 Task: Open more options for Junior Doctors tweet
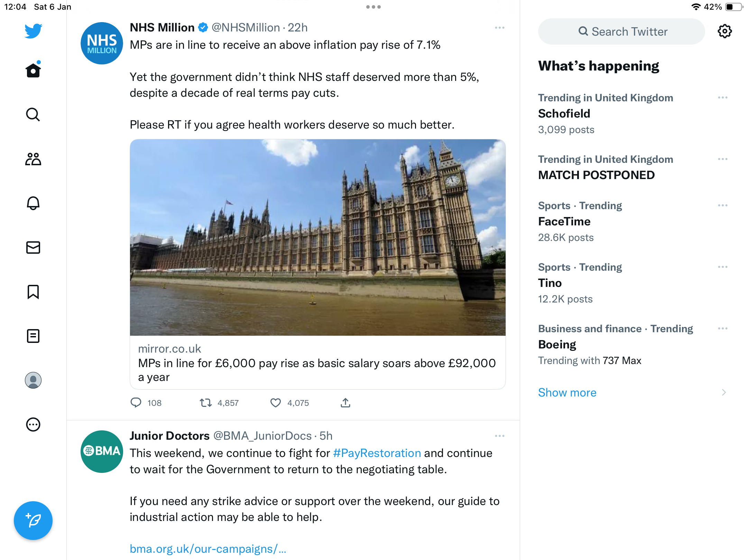500,436
